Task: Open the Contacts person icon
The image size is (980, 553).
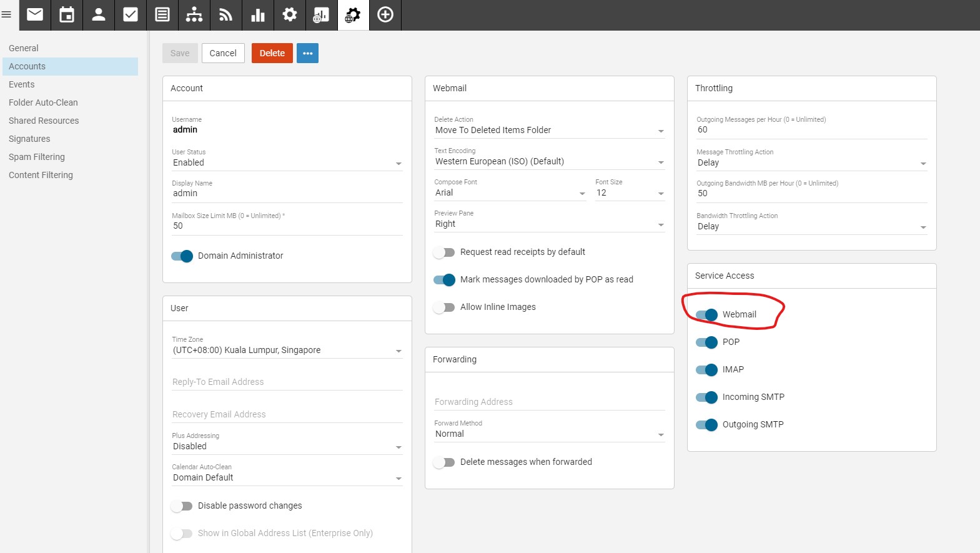Action: 99,14
